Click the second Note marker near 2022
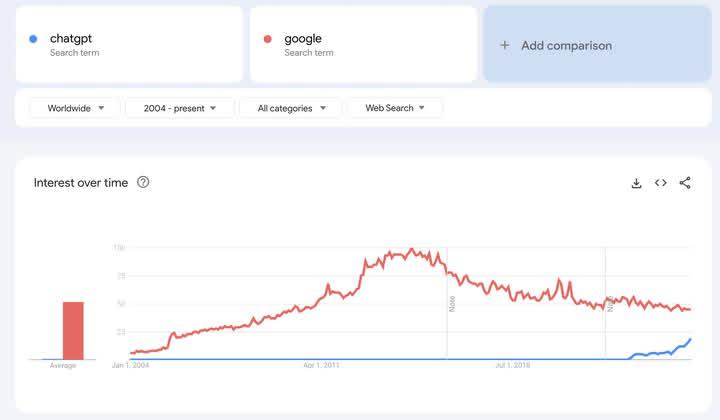The height and width of the screenshot is (420, 720). (x=609, y=303)
